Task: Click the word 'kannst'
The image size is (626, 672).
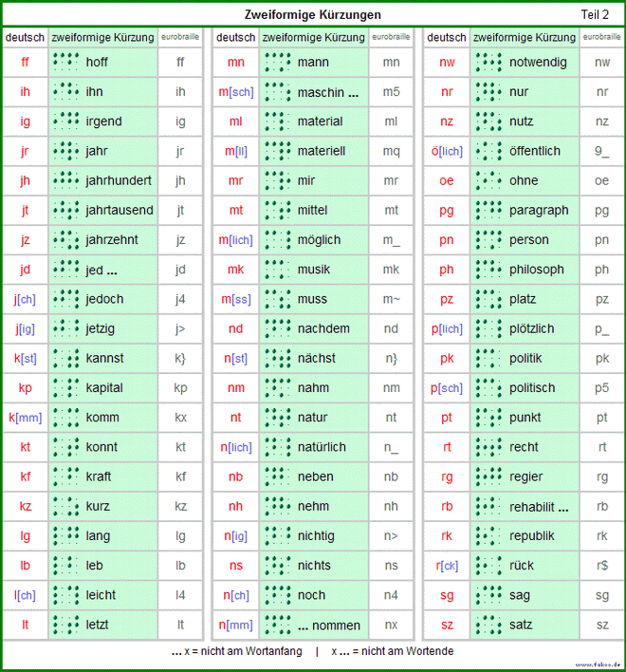Action: click(104, 358)
